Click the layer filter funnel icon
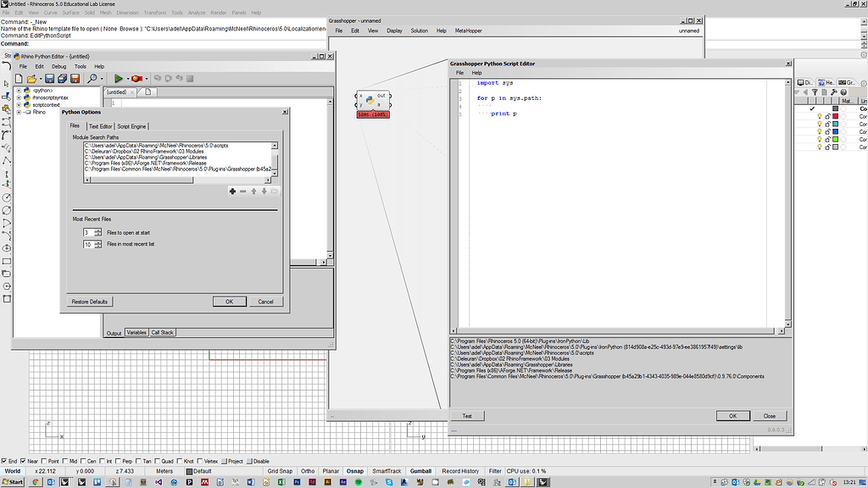The image size is (868, 488). (x=815, y=92)
